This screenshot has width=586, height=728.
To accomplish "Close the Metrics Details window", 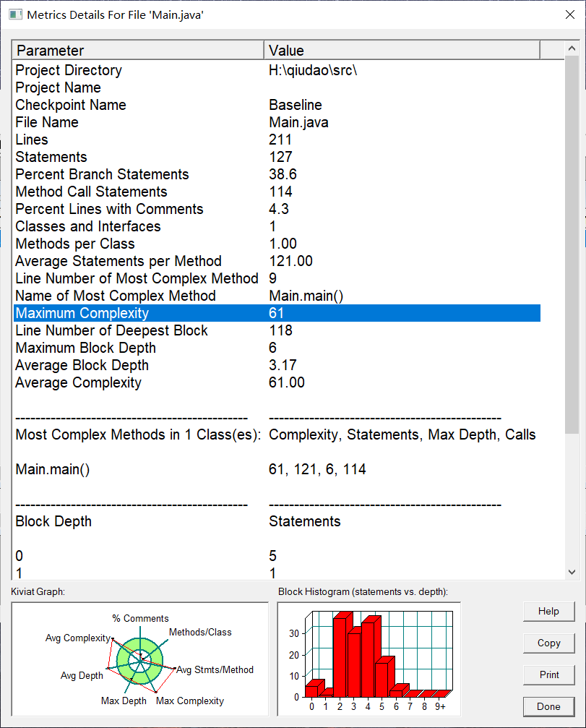I will tap(570, 14).
